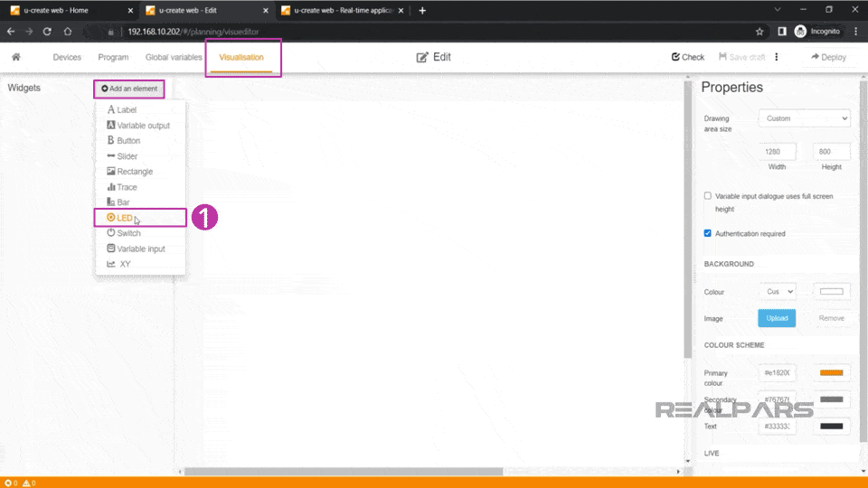Open the dark Text colour swatch

tap(832, 426)
